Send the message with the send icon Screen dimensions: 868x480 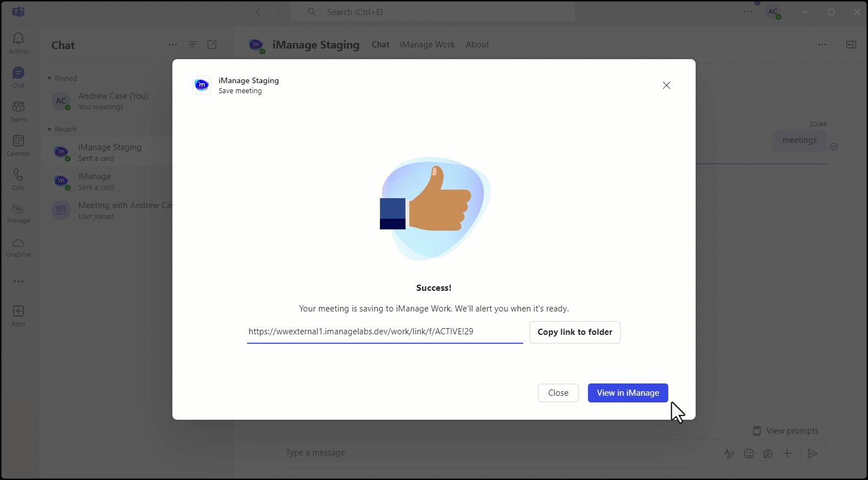812,453
